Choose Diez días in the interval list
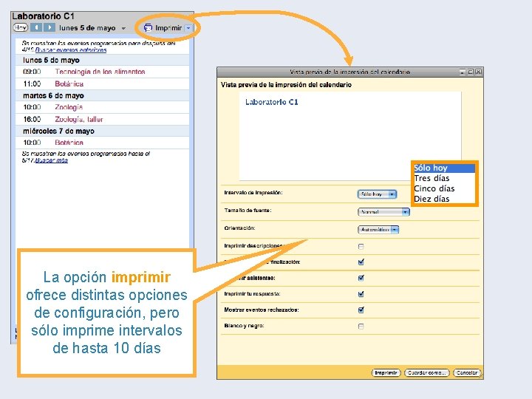The height and width of the screenshot is (399, 532). [444, 199]
